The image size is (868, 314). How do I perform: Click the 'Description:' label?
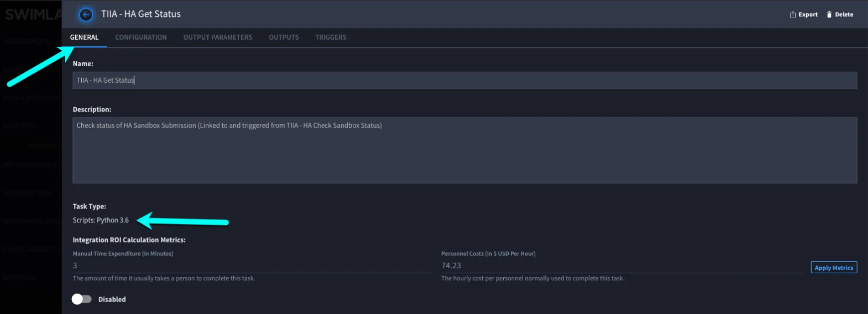[x=92, y=109]
